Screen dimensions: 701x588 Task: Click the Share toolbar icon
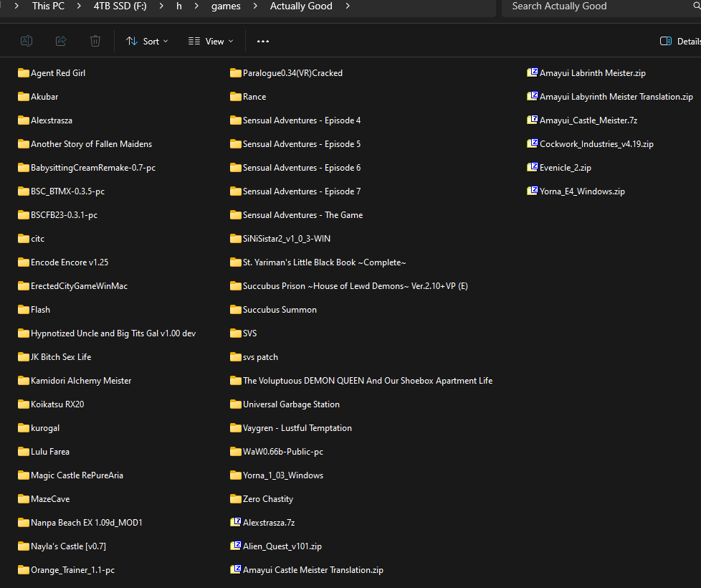(61, 41)
